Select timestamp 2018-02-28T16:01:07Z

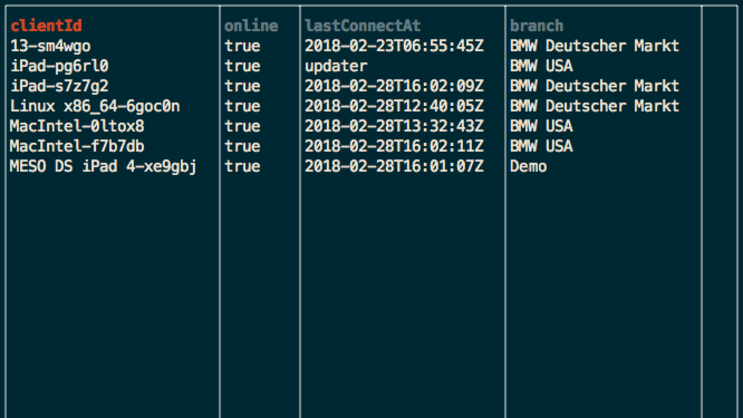coord(394,166)
